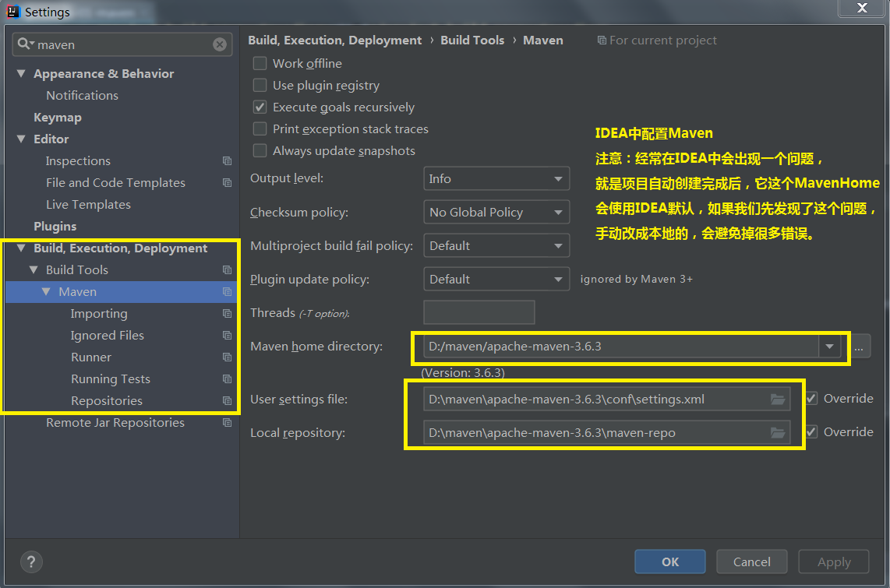Select Notifications in settings tree
The width and height of the screenshot is (890, 588).
83,95
